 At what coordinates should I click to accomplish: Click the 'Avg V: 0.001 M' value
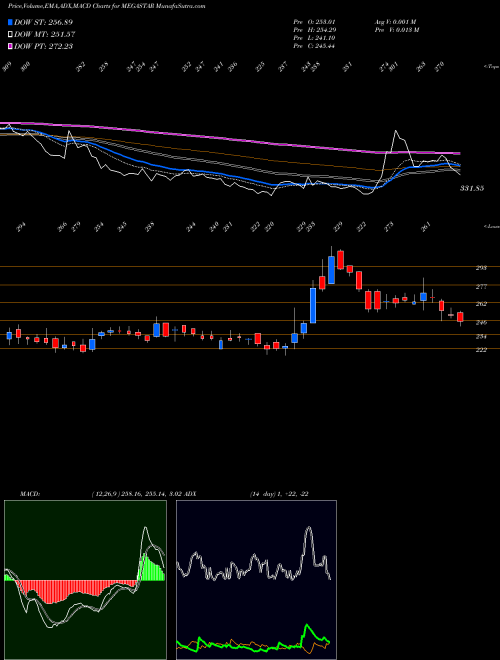(395, 21)
